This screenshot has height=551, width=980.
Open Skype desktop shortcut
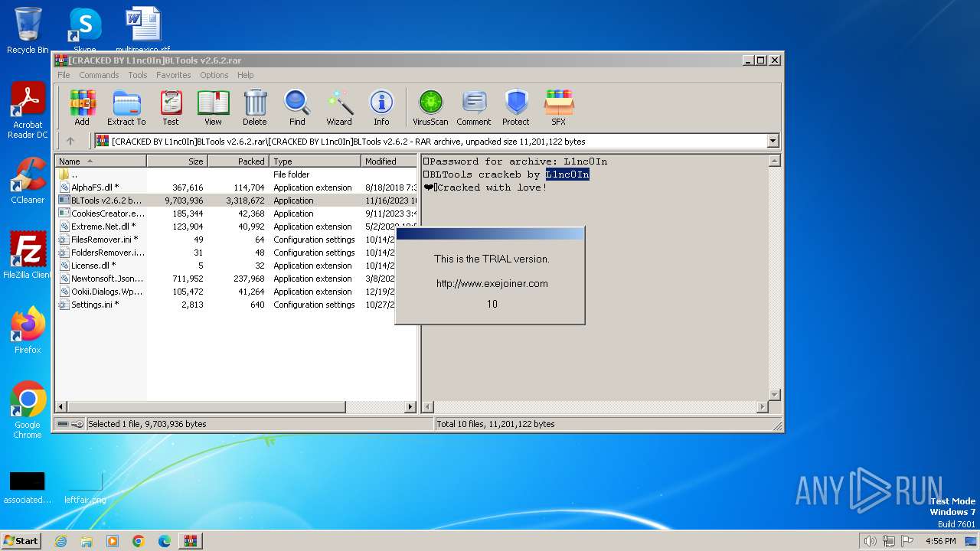coord(85,29)
